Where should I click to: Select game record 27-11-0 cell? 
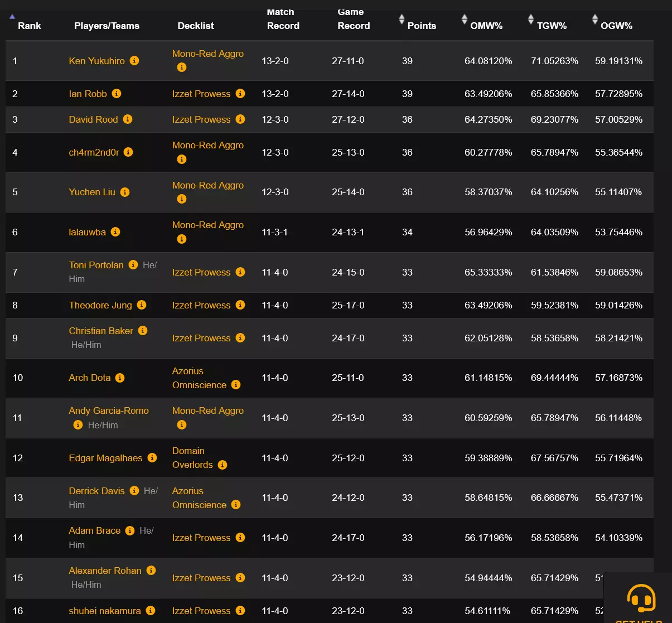(x=348, y=61)
